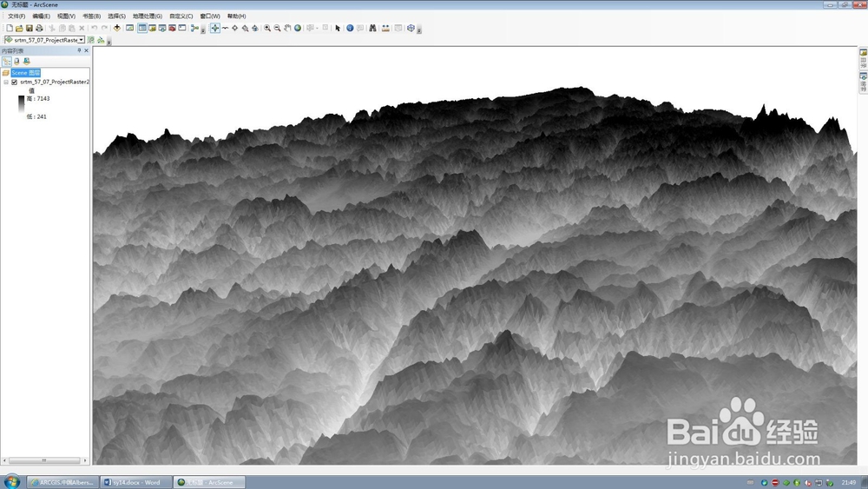Open the 书签(B) menu
868x489 pixels.
(x=91, y=16)
